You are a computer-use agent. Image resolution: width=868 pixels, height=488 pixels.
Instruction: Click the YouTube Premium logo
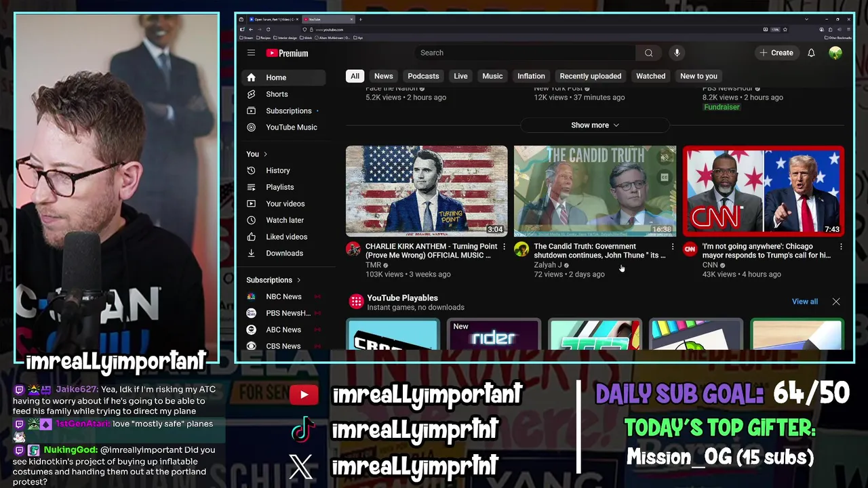[287, 53]
